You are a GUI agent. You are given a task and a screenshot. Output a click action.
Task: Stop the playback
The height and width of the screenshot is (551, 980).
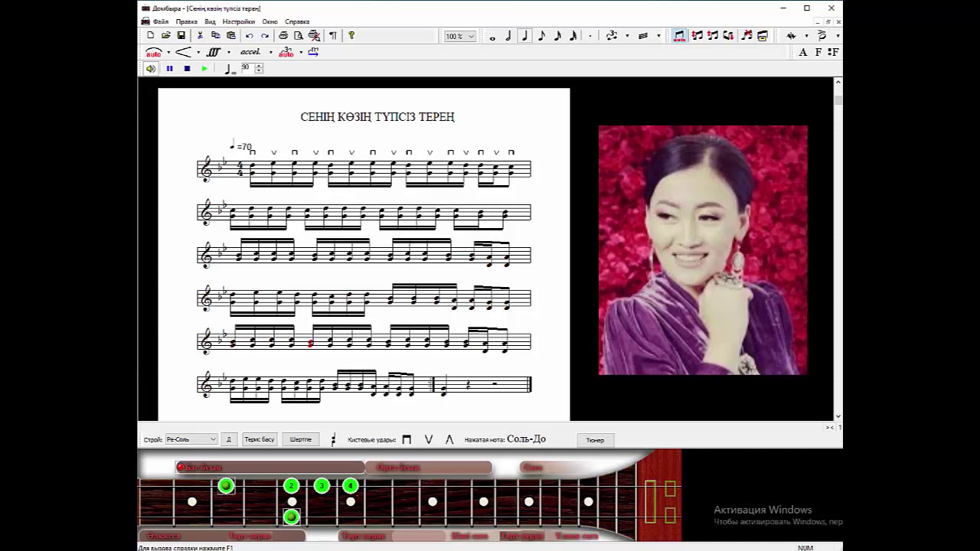(x=187, y=69)
